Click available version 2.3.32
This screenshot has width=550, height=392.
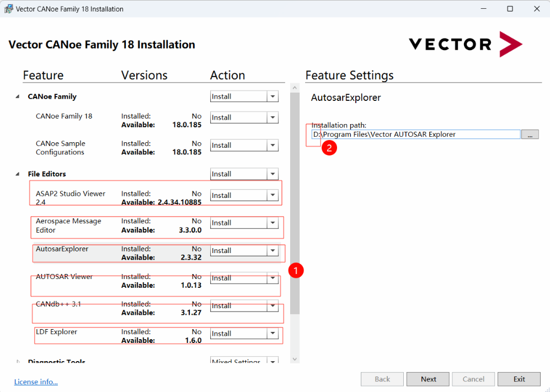coord(191,257)
